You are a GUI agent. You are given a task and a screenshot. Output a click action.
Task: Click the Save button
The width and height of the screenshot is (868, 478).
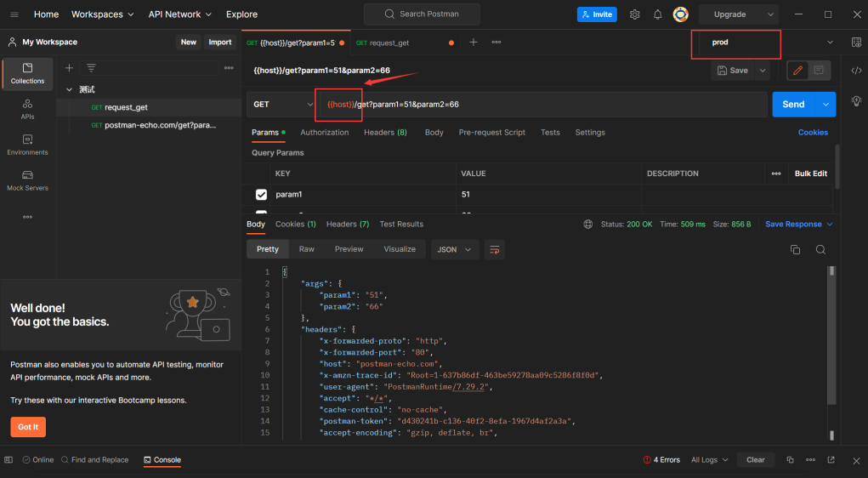pos(732,71)
